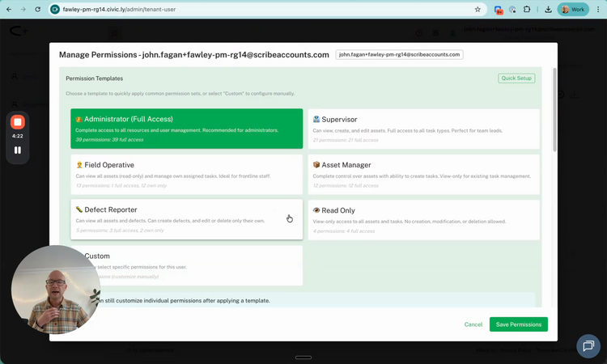
Task: Open the chat support bubble icon
Action: click(588, 346)
